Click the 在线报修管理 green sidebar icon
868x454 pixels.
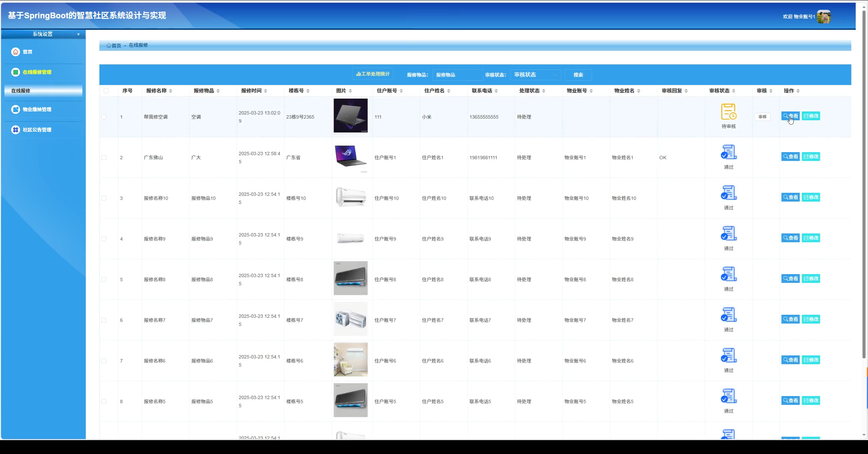click(16, 72)
